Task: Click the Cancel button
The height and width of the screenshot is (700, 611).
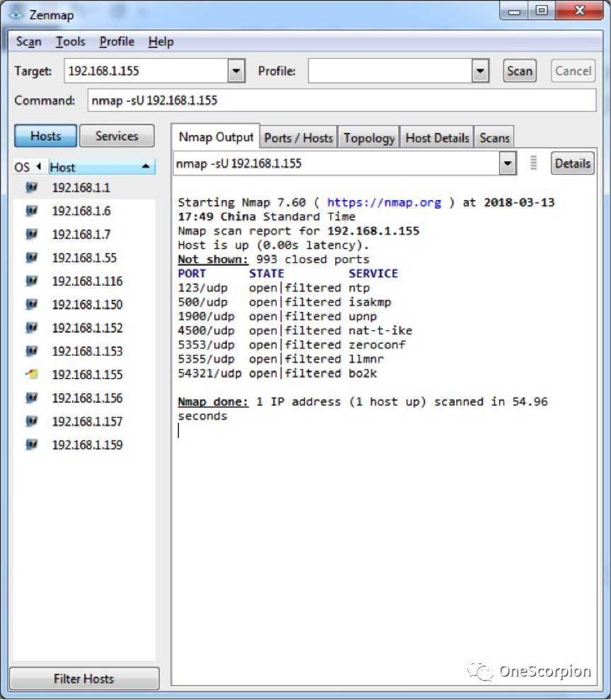Action: pos(573,71)
